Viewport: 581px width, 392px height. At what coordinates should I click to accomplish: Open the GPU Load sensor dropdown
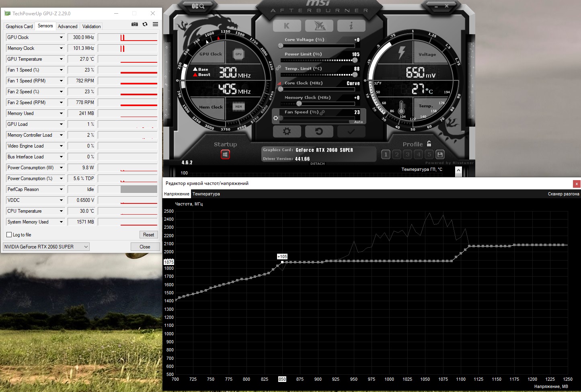61,124
